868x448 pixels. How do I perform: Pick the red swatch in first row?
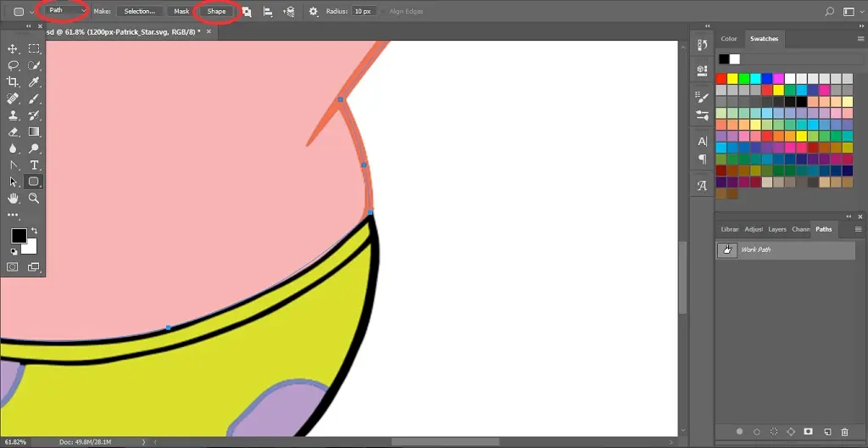pyautogui.click(x=721, y=79)
